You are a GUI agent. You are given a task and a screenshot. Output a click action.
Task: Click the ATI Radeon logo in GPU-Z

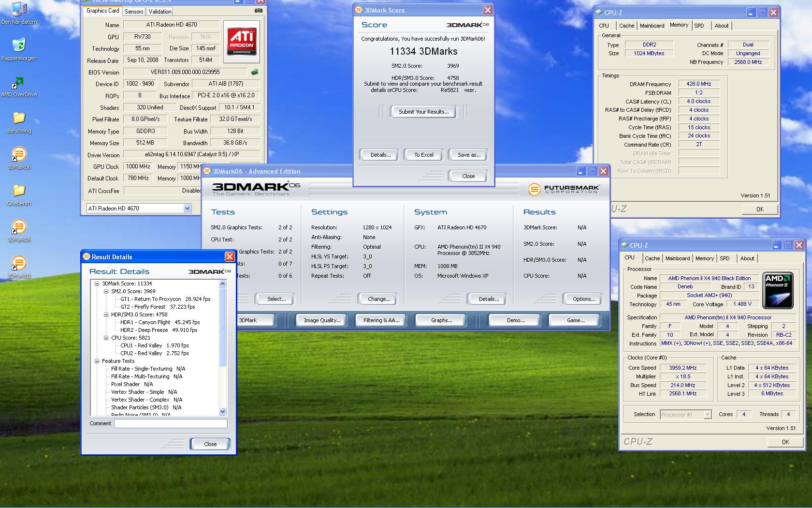(x=242, y=42)
